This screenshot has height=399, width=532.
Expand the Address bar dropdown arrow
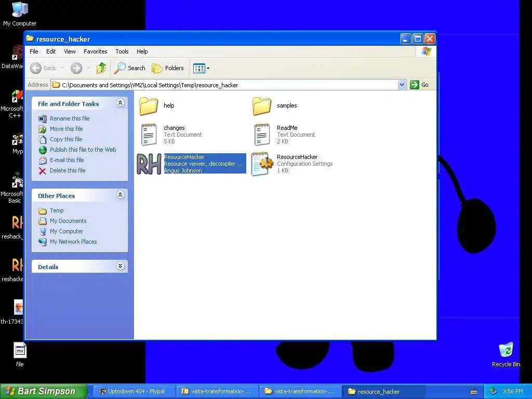[402, 85]
